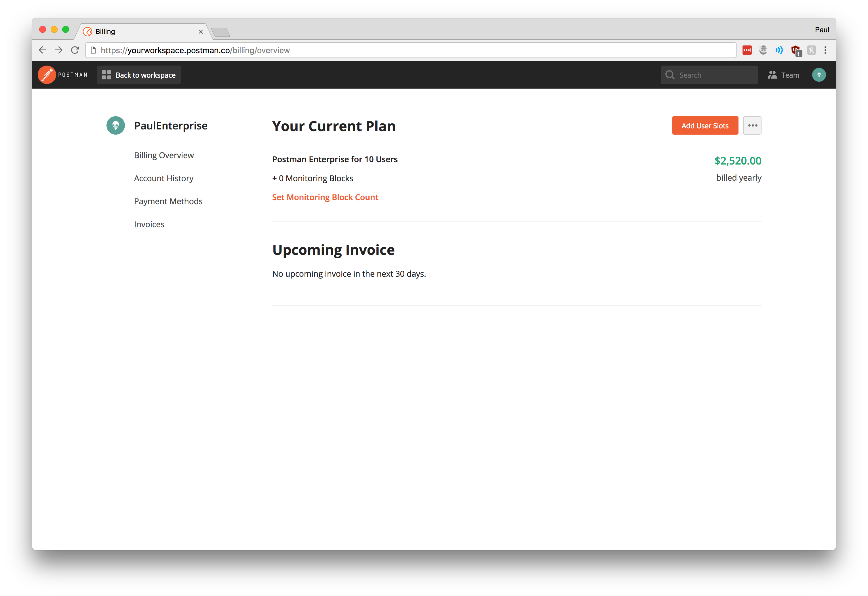The image size is (868, 596).
Task: Click Add User Slots button
Action: tap(705, 125)
